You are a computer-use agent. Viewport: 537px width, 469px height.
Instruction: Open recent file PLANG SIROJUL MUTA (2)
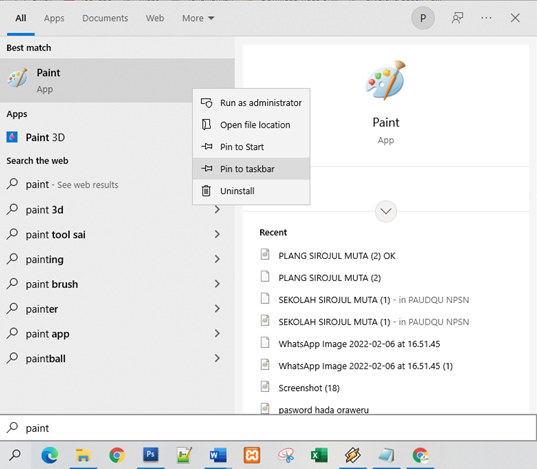(329, 278)
